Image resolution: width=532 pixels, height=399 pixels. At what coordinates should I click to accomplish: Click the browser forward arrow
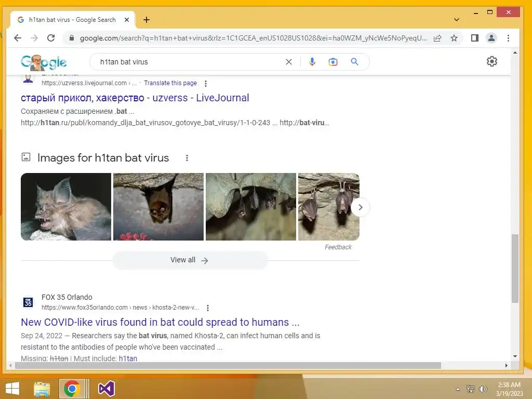[x=34, y=38]
